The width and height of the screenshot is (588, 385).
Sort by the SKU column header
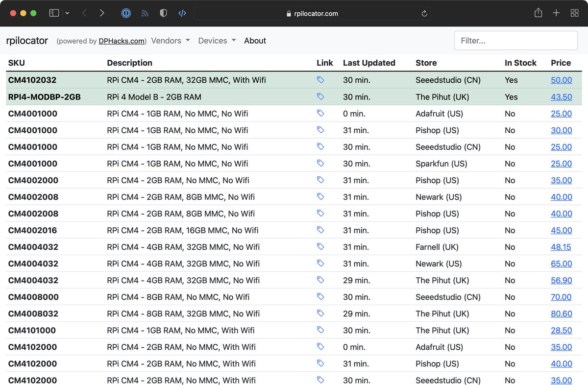(16, 63)
